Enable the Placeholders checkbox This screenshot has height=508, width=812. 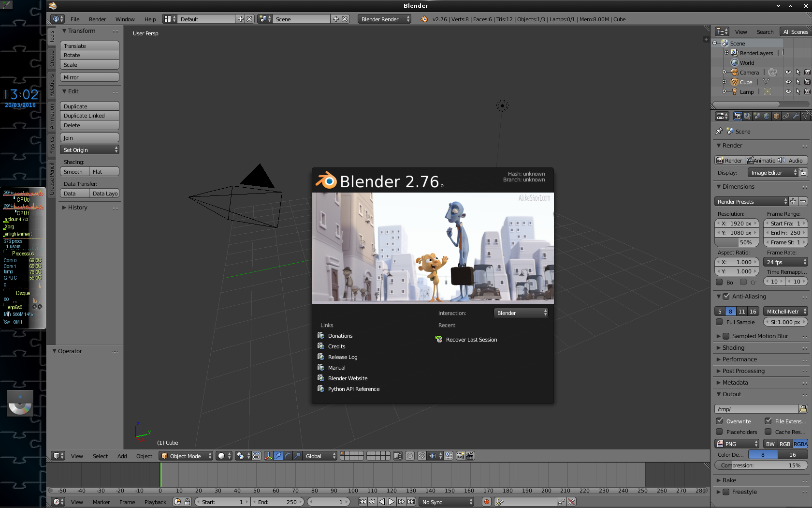coord(720,432)
